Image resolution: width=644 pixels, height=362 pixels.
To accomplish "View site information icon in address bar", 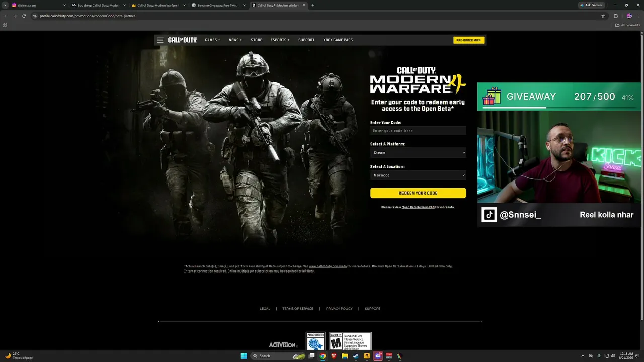I will 35,16.
